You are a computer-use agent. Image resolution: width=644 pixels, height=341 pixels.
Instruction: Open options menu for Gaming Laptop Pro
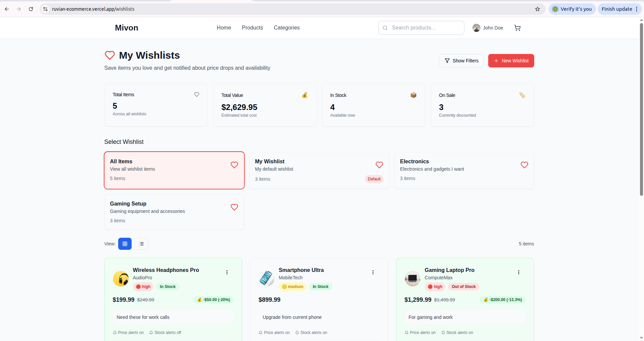point(519,272)
